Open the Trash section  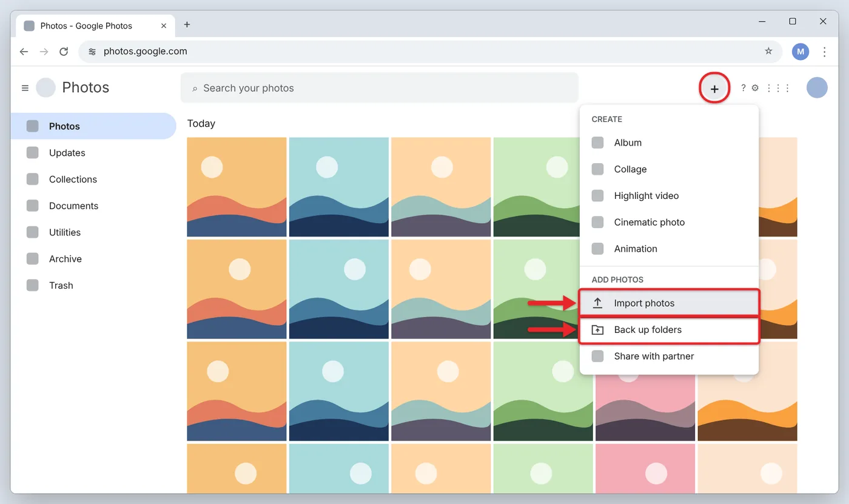93,286
